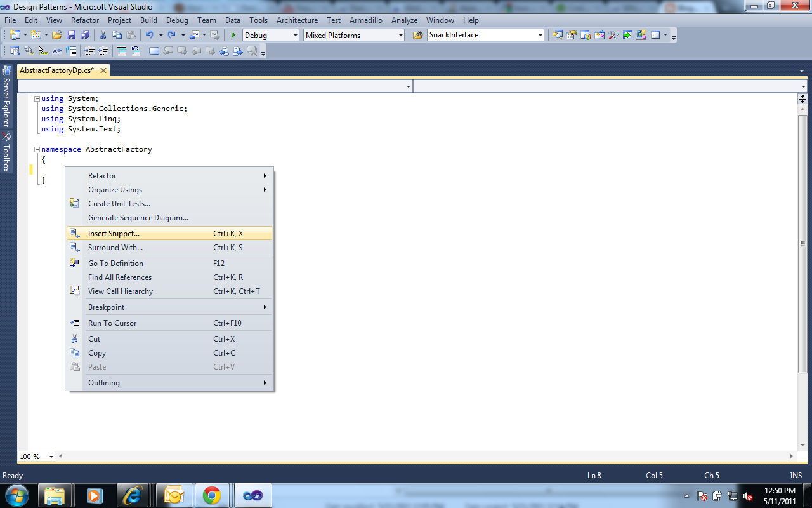Open the Server Explorer side tab
Screen dimensions: 812x508
coord(6,97)
